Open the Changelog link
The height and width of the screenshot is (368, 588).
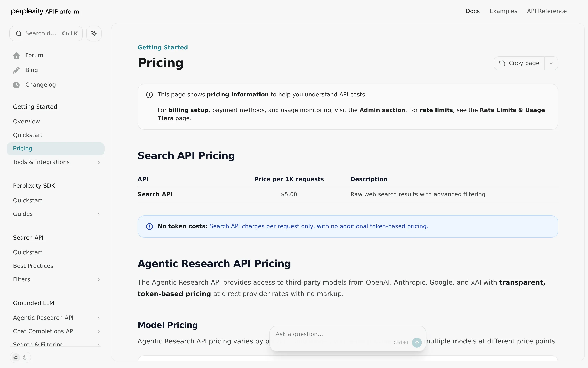(x=41, y=85)
